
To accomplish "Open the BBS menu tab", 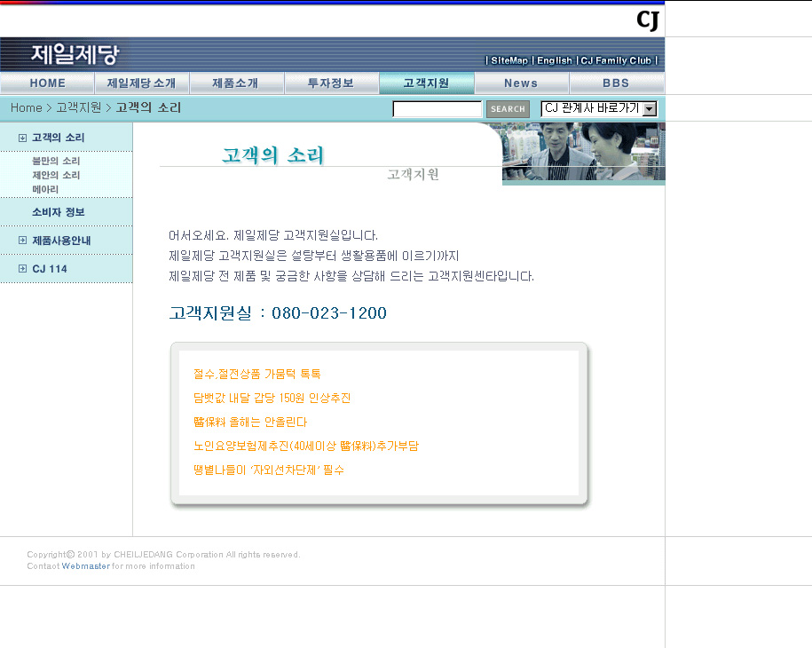I will pyautogui.click(x=616, y=83).
